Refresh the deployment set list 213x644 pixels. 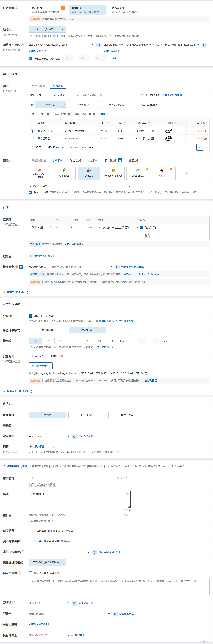tap(115, 614)
